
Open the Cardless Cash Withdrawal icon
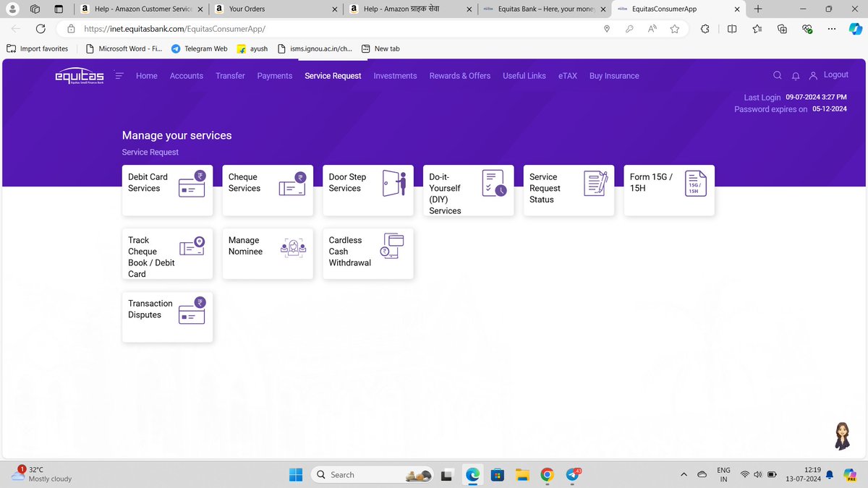pyautogui.click(x=392, y=246)
